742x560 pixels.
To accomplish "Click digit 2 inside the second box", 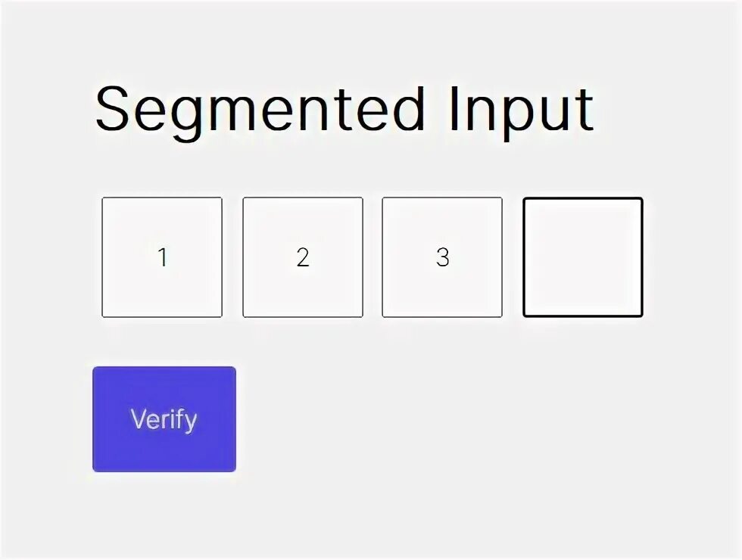I will 303,257.
